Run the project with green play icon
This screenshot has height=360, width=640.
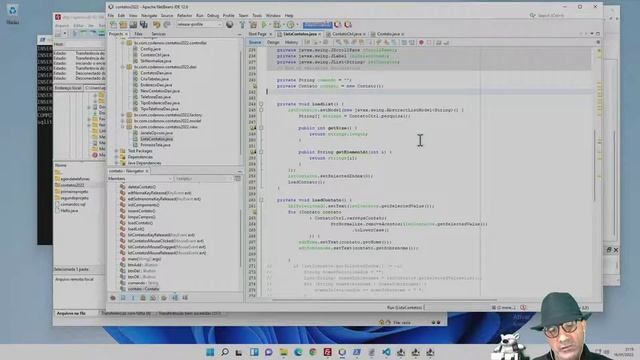pyautogui.click(x=264, y=25)
